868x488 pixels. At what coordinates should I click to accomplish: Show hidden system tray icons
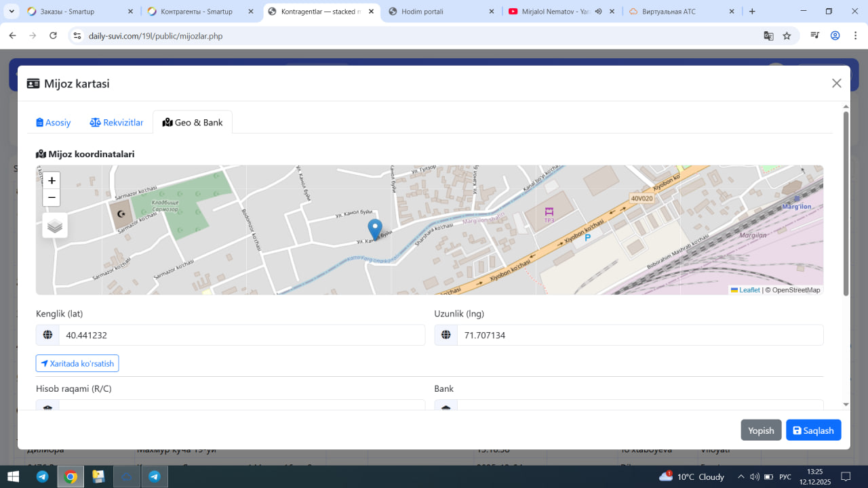[741, 476]
